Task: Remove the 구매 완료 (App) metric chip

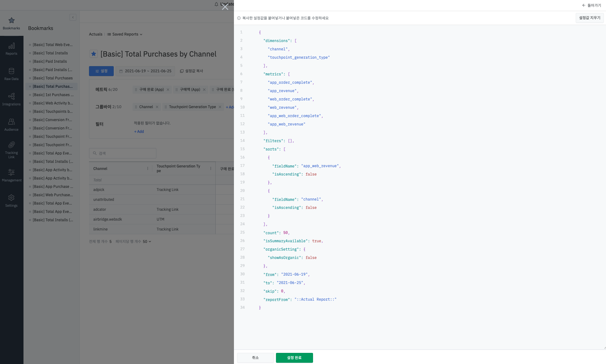Action: coord(168,90)
